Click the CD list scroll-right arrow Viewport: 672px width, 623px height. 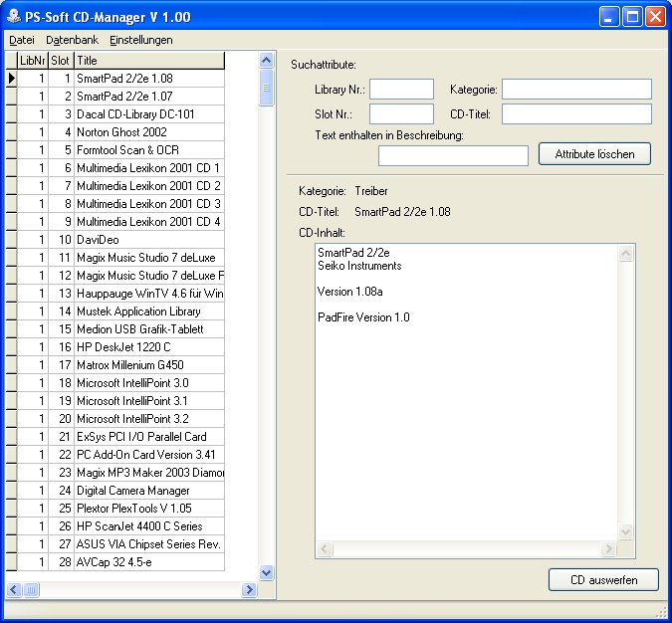pos(249,589)
